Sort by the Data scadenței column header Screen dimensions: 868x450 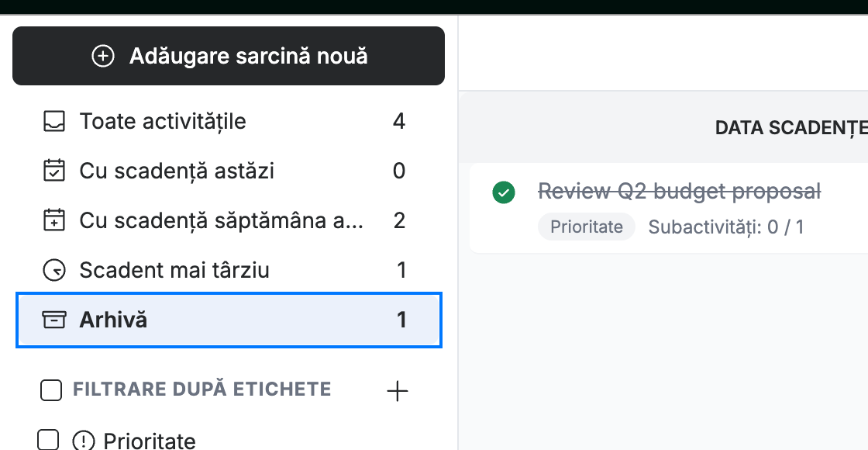[791, 128]
